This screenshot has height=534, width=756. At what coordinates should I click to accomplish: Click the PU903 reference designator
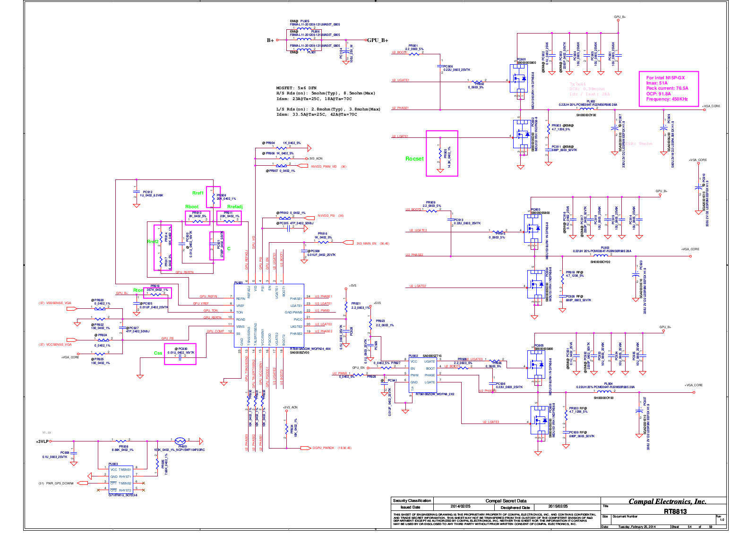[113, 464]
